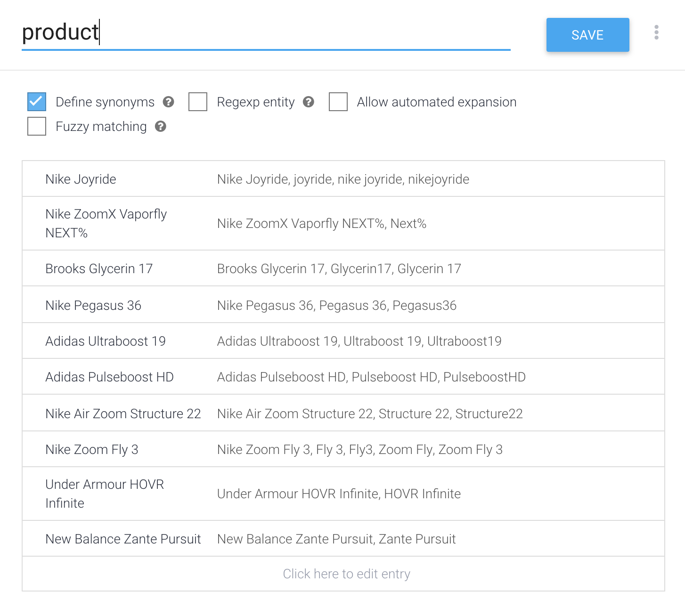Image resolution: width=685 pixels, height=616 pixels.
Task: Click the 'Regexp entity' label text
Action: 256,102
